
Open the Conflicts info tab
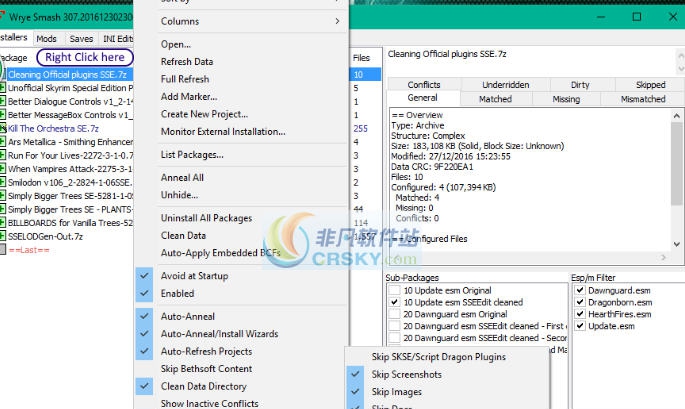point(423,84)
